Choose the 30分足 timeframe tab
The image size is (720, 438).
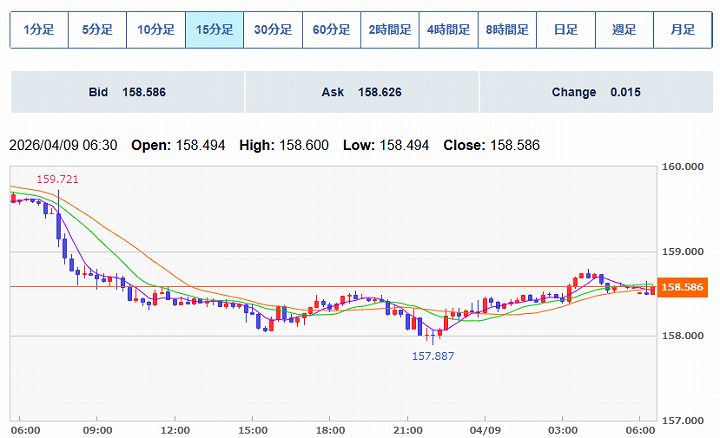[273, 30]
